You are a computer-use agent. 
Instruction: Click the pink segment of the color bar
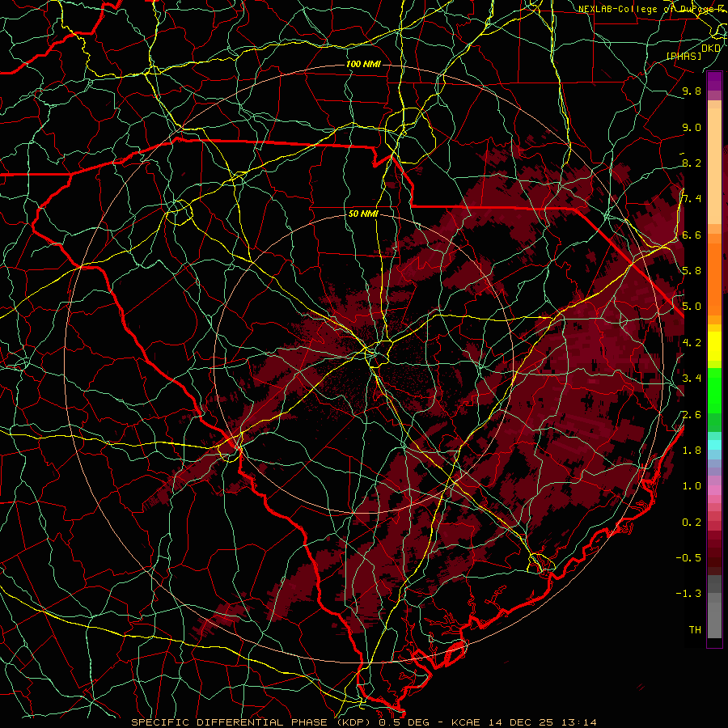[x=714, y=490]
